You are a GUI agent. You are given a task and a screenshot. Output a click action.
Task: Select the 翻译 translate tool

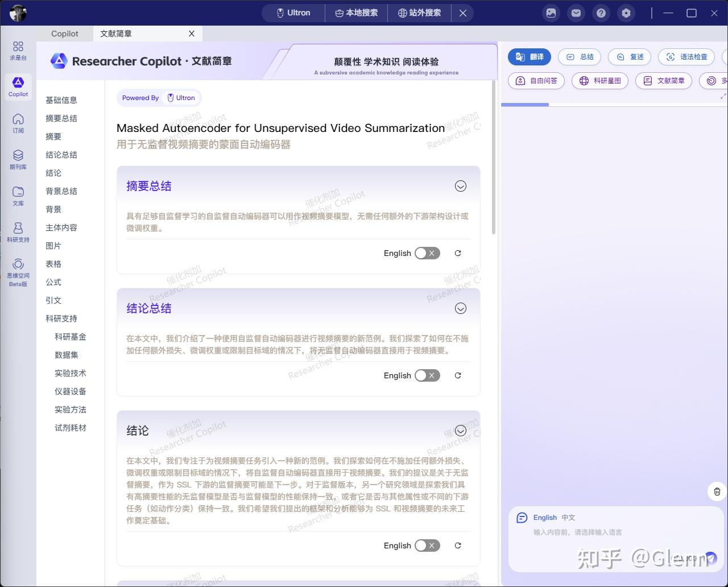tap(529, 57)
